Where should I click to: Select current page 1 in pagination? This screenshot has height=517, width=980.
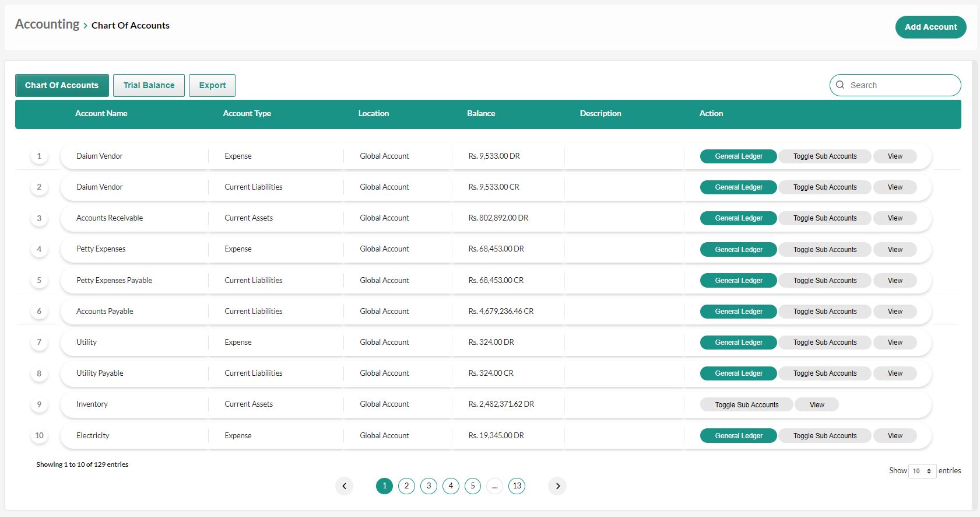[x=385, y=486]
